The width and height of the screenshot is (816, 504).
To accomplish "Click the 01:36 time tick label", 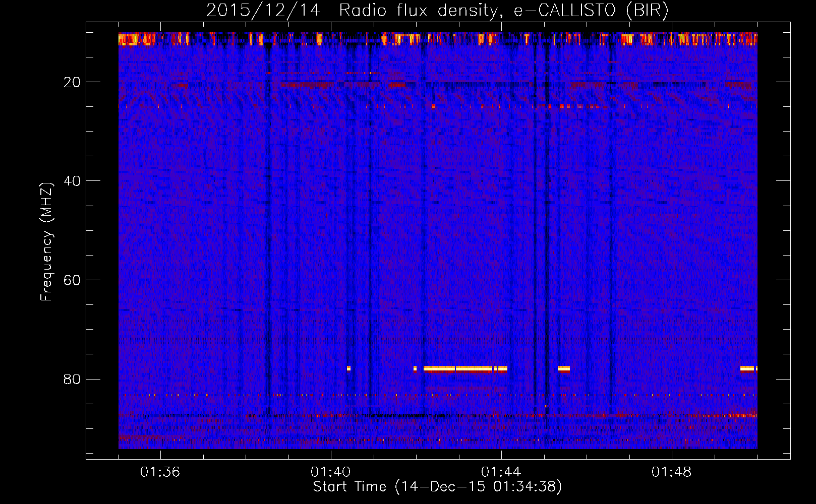I will [x=160, y=472].
